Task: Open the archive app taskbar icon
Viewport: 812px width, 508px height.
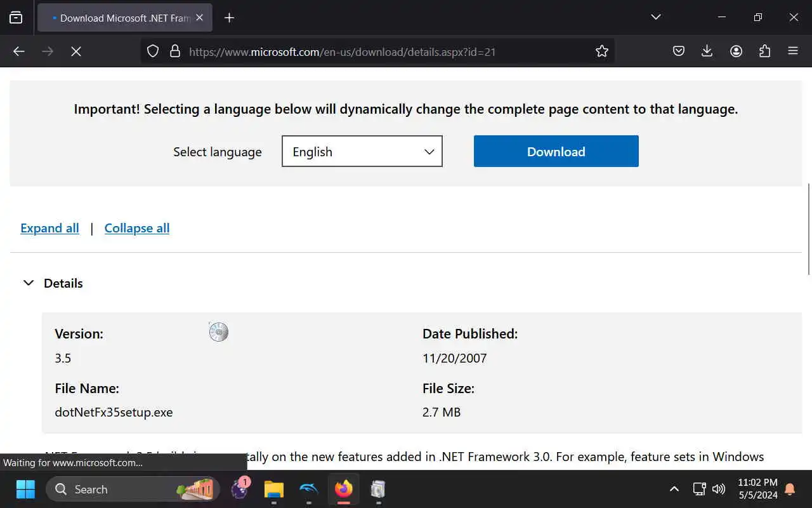Action: 378,489
